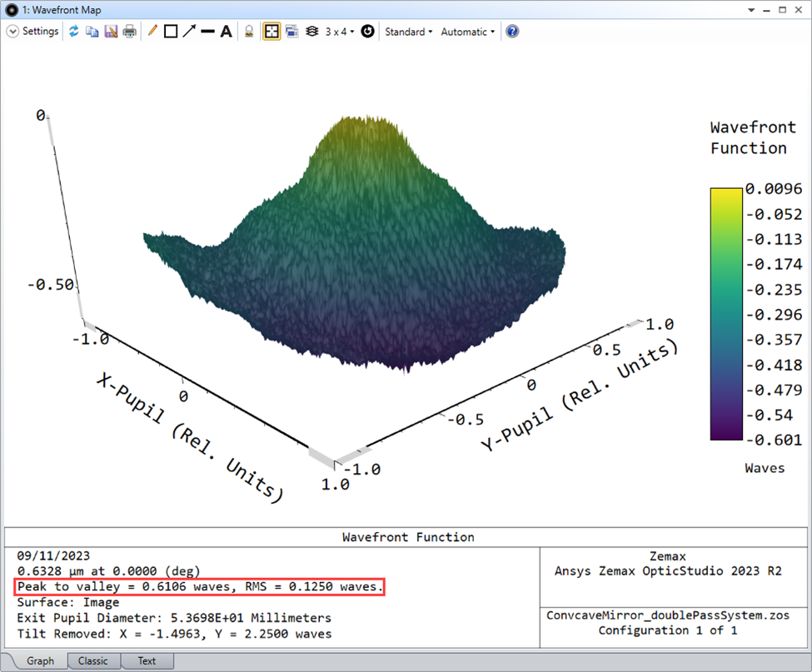Switch to the Graph tab
The height and width of the screenshot is (672, 812).
41,661
